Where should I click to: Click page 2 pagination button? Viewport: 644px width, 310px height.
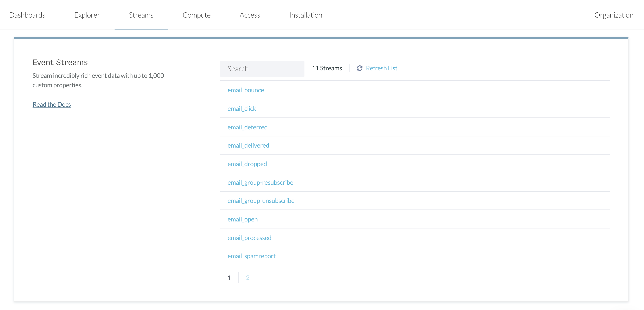248,278
